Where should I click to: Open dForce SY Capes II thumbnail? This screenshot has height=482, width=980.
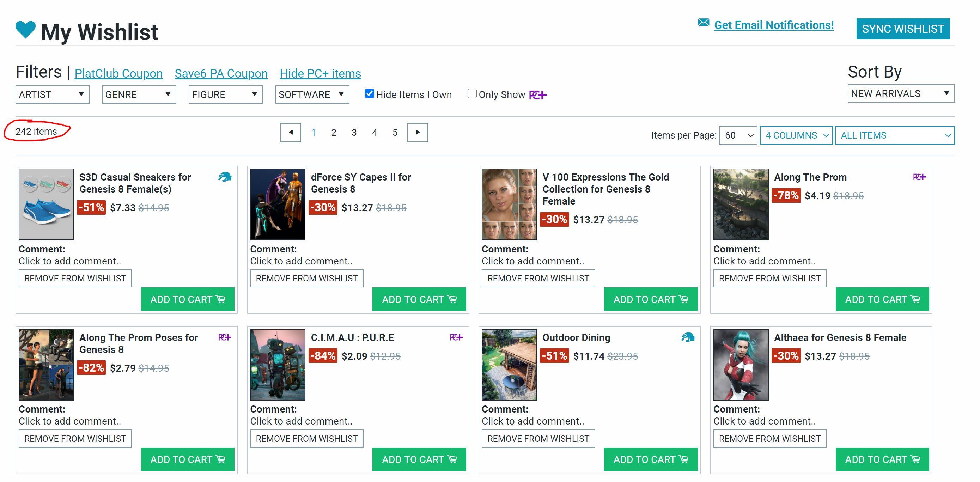[x=277, y=204]
